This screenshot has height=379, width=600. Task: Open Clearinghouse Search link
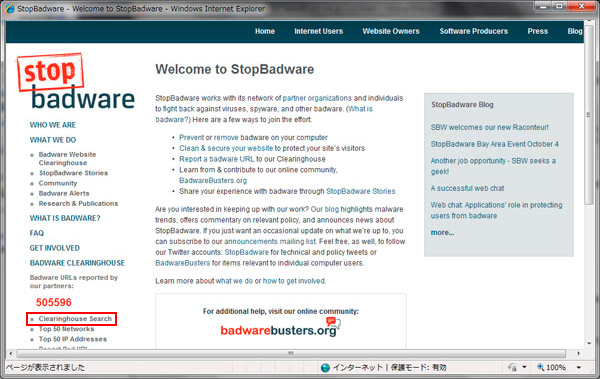point(75,319)
